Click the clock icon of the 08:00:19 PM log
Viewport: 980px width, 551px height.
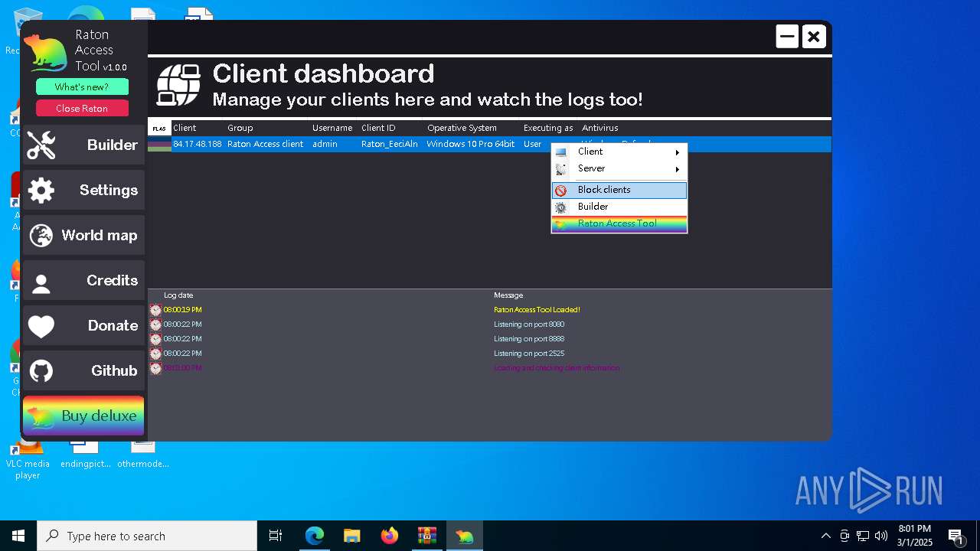click(x=155, y=310)
